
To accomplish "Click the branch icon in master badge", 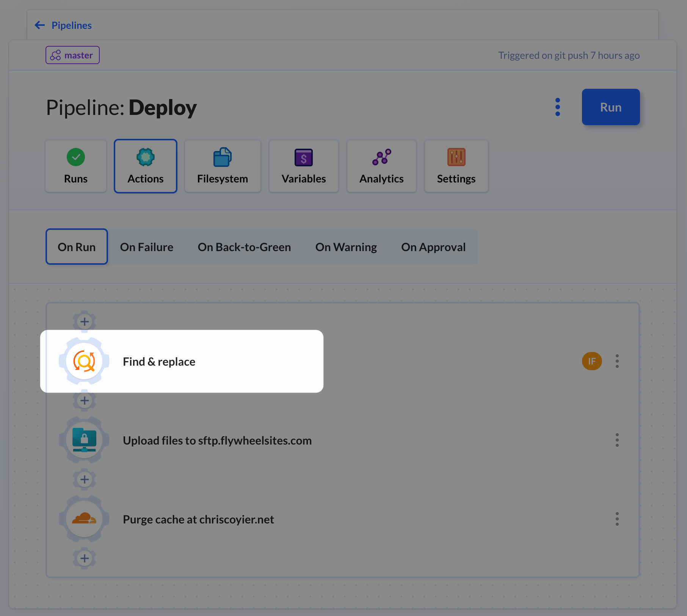I will [x=55, y=55].
